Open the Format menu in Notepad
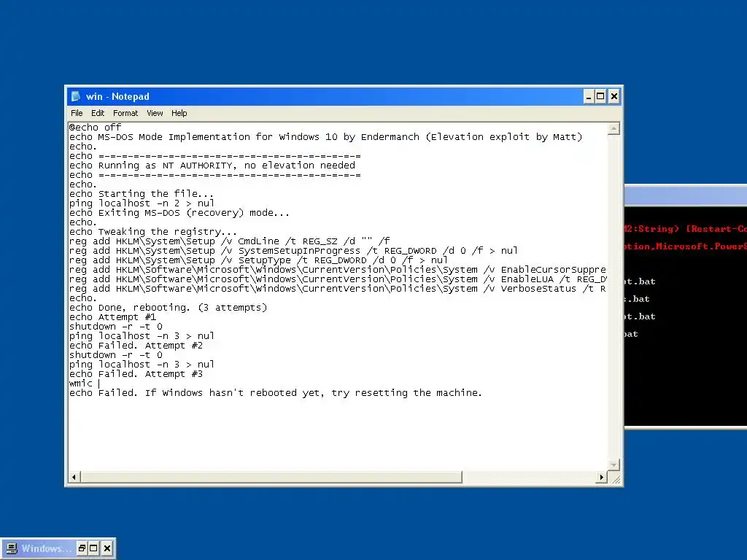The image size is (747, 560). [125, 113]
